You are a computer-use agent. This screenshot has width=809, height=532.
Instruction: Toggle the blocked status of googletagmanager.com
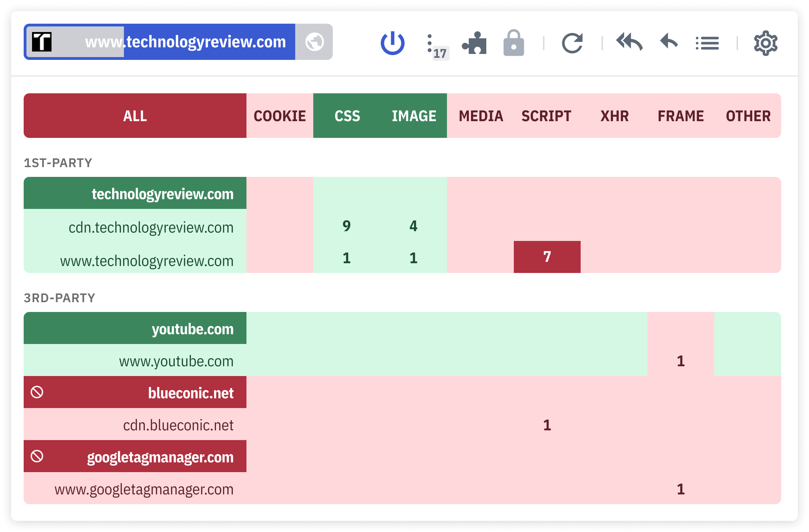pos(135,456)
